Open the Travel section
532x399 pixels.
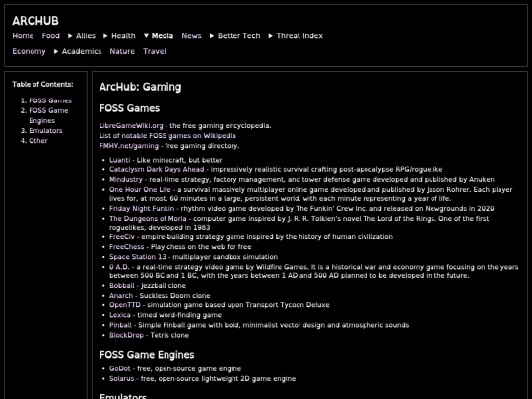pyautogui.click(x=155, y=51)
